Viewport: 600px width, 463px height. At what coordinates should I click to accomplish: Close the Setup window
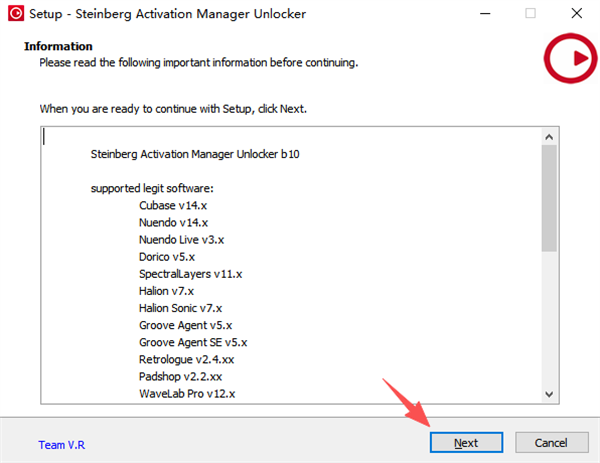tap(576, 14)
